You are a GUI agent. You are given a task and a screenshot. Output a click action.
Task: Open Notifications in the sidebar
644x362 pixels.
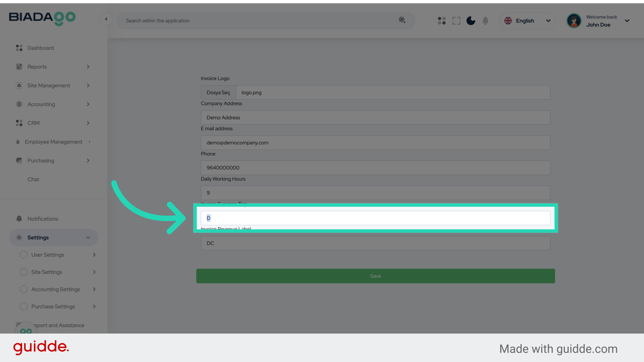point(43,219)
